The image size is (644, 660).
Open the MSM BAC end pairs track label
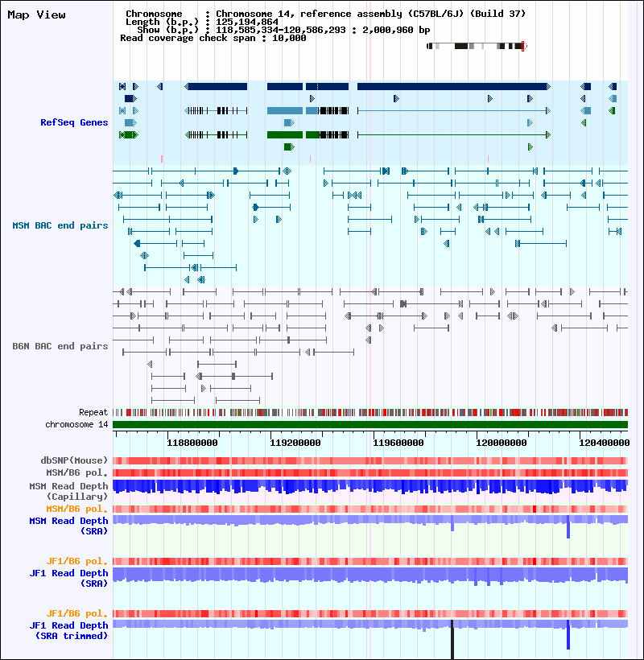tap(60, 225)
